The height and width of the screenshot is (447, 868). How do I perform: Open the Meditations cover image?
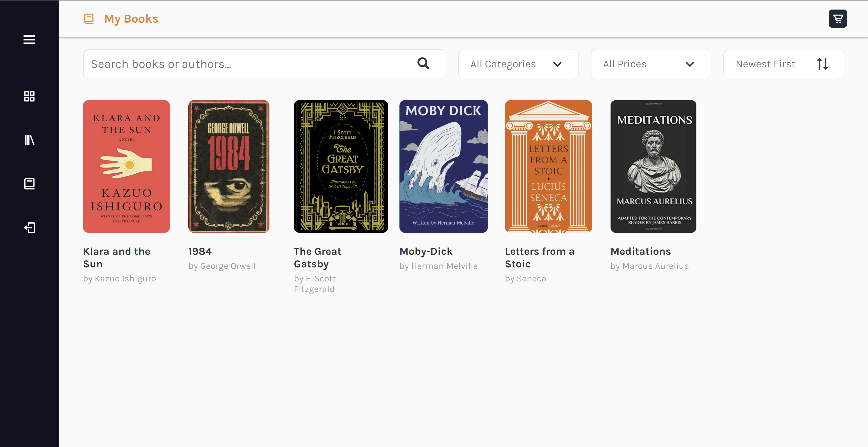click(x=653, y=166)
